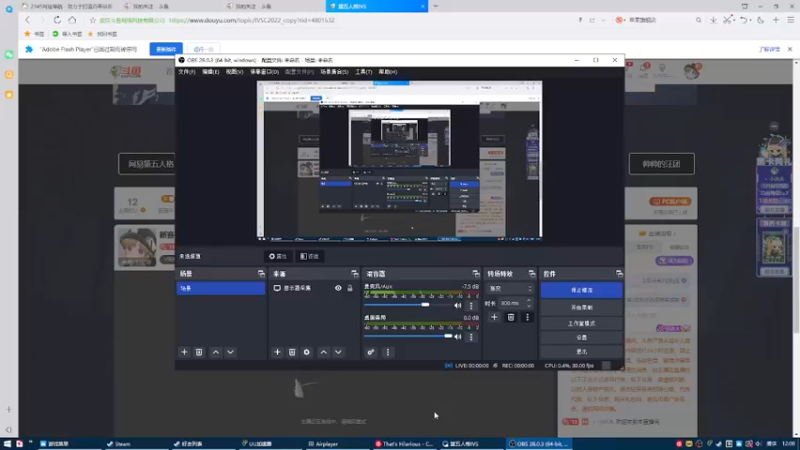The width and height of the screenshot is (800, 450).
Task: Move source up in Sources panel
Action: (323, 352)
